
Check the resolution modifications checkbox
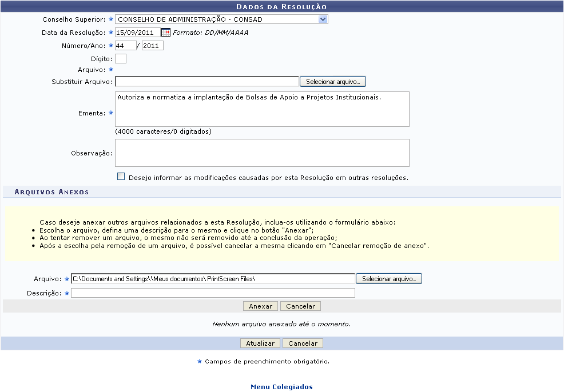pos(121,177)
